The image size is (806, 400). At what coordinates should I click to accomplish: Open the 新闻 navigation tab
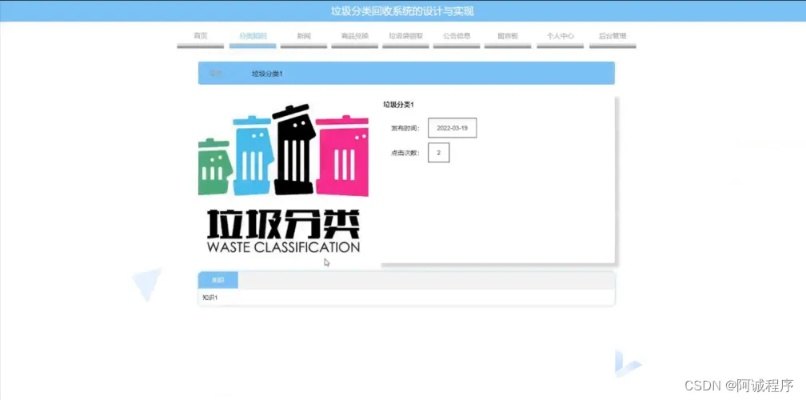point(304,36)
